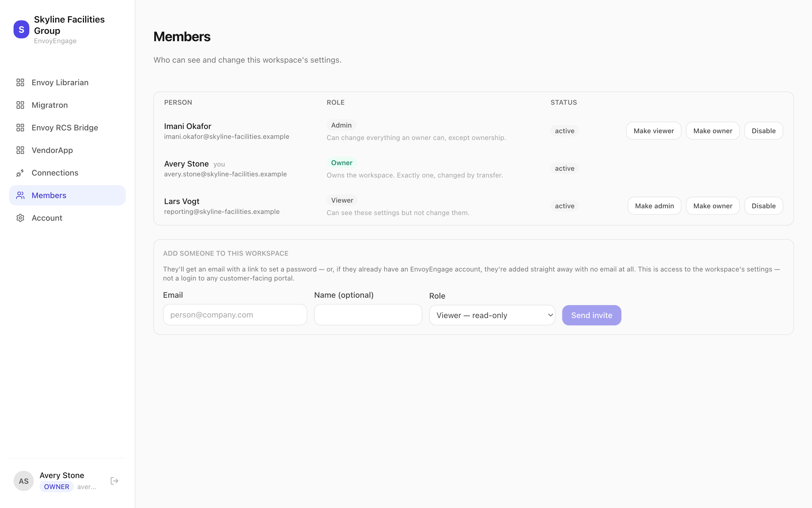Click reporting@skyline-facilities.example email
The width and height of the screenshot is (812, 508).
tap(222, 212)
